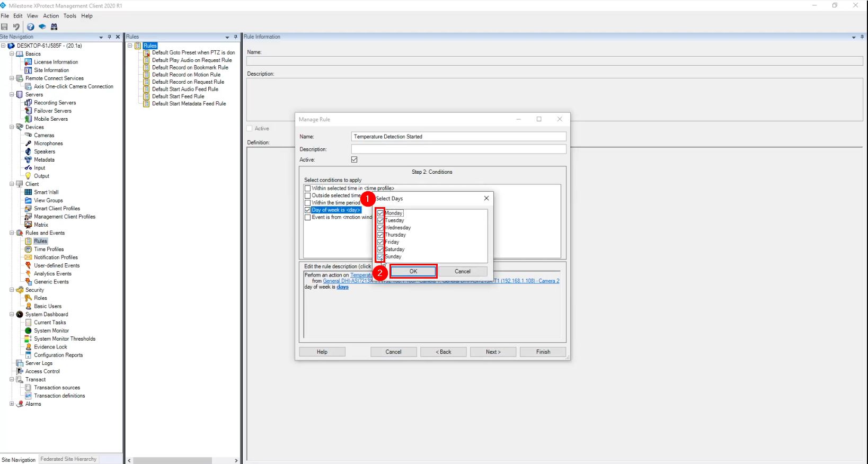Open help via the blue question mark icon
The width and height of the screenshot is (868, 464).
[31, 26]
